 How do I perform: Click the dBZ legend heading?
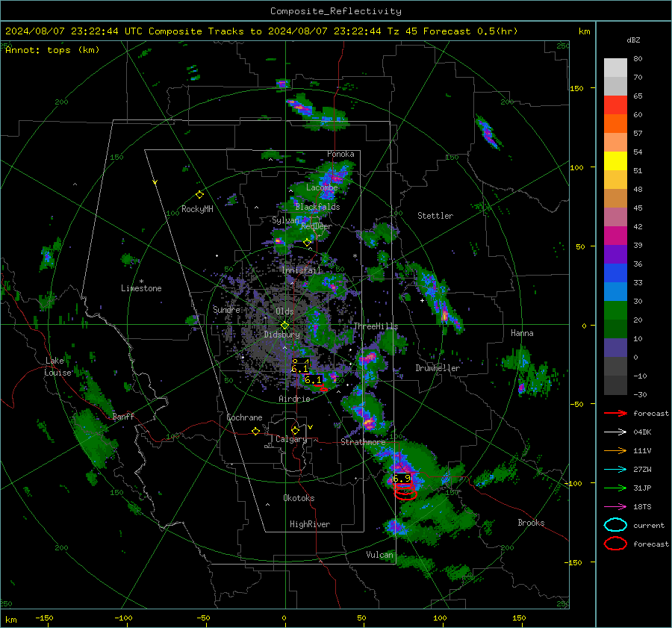coord(633,40)
